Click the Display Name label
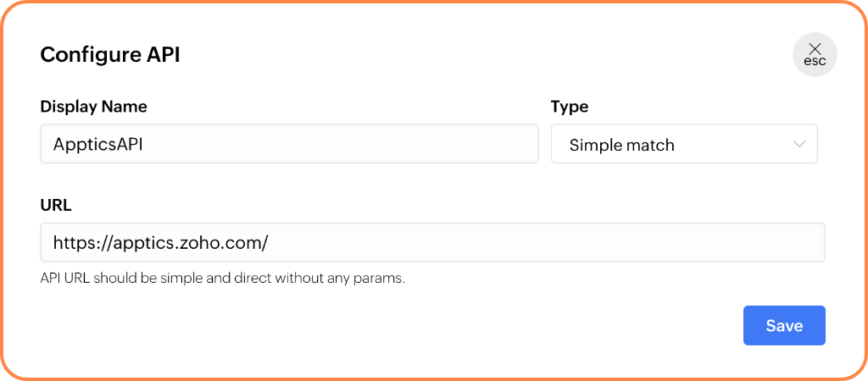This screenshot has width=868, height=381. click(x=93, y=107)
